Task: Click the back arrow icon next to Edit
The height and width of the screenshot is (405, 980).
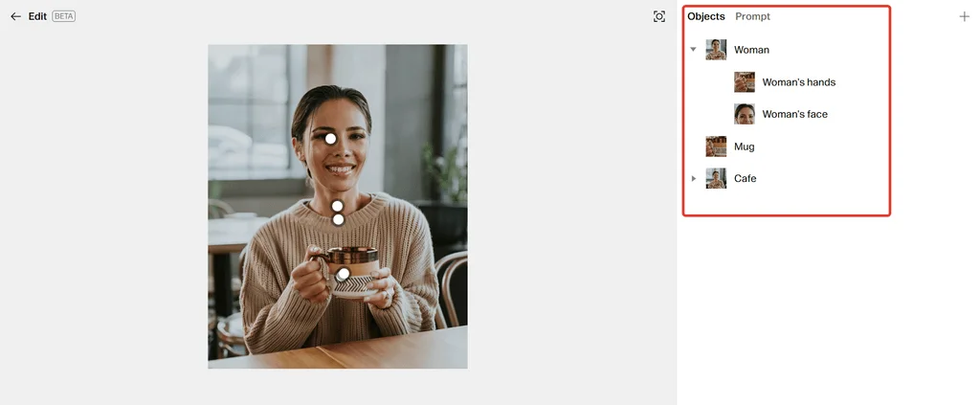Action: pos(15,16)
